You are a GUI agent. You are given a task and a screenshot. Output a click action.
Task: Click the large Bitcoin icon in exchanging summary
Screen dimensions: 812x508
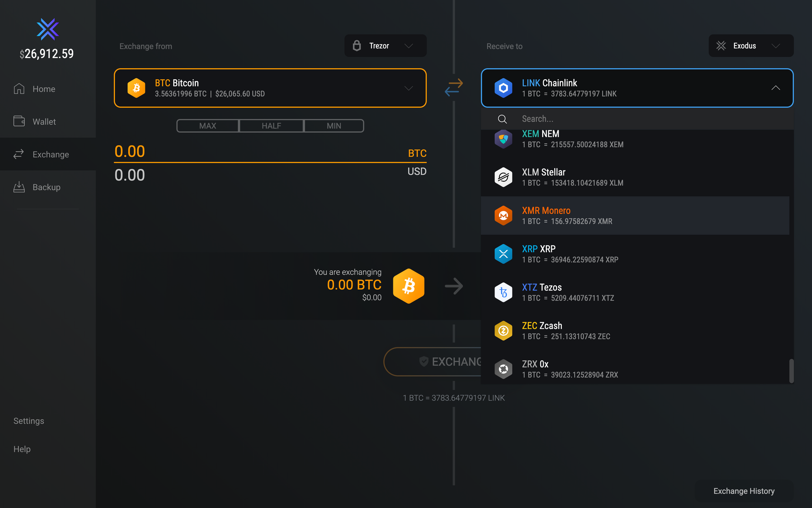[x=408, y=286]
